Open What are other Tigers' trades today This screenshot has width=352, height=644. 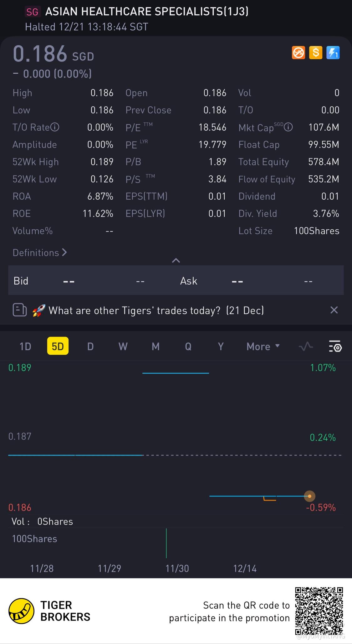[156, 310]
